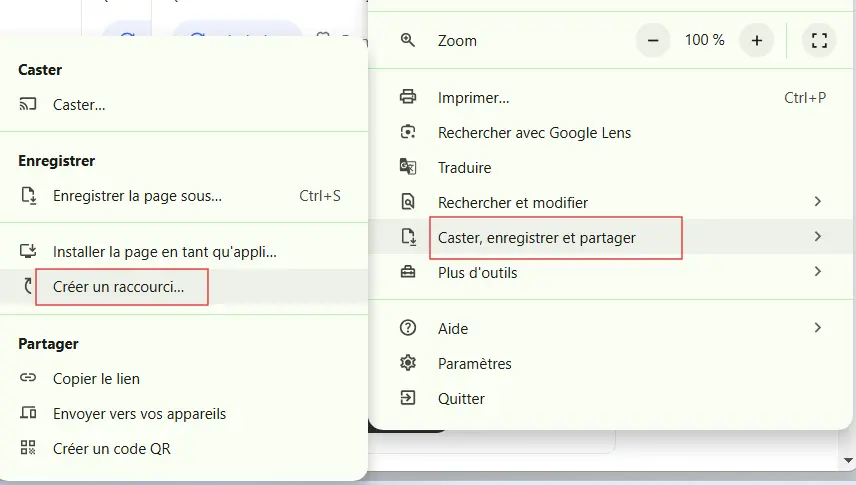Expand Rechercher et modifier chevron arrow
Image resolution: width=856 pixels, height=485 pixels.
(817, 202)
